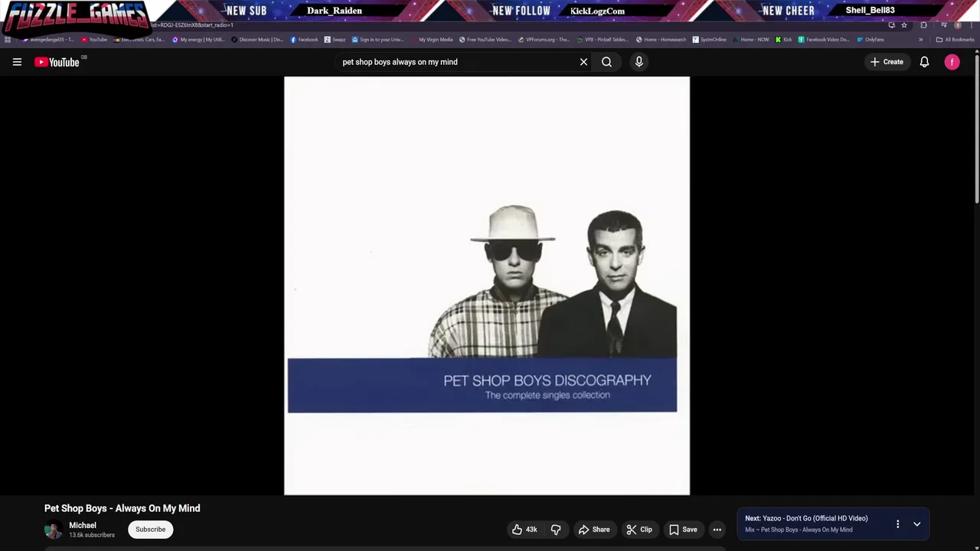Clear the search box with the X

(x=583, y=62)
